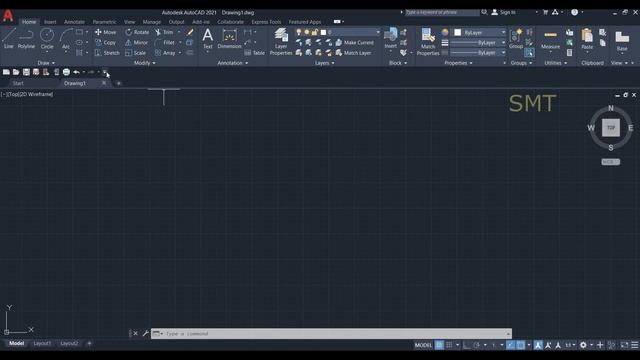Open Quick Access toolbar customize dropdown

(104, 72)
